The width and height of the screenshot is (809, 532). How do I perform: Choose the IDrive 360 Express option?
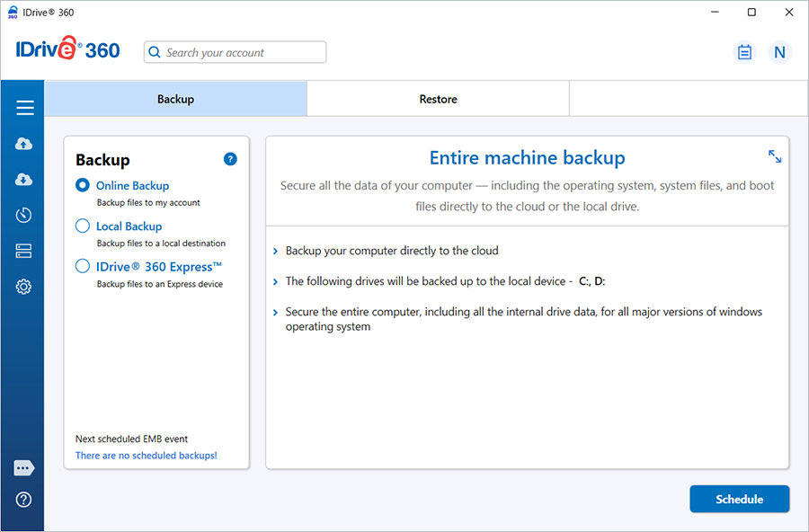pos(83,266)
